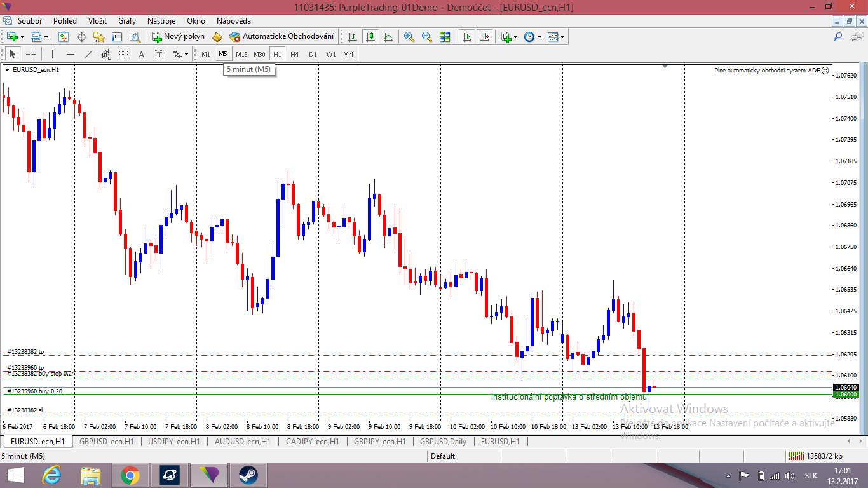
Task: Toggle Automatické Obchodování auto trading
Action: point(281,36)
